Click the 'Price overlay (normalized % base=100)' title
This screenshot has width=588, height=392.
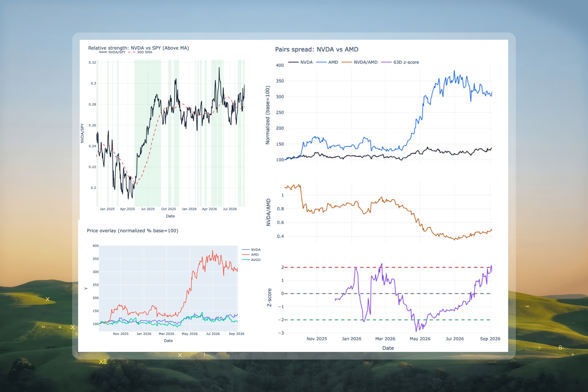click(x=133, y=230)
